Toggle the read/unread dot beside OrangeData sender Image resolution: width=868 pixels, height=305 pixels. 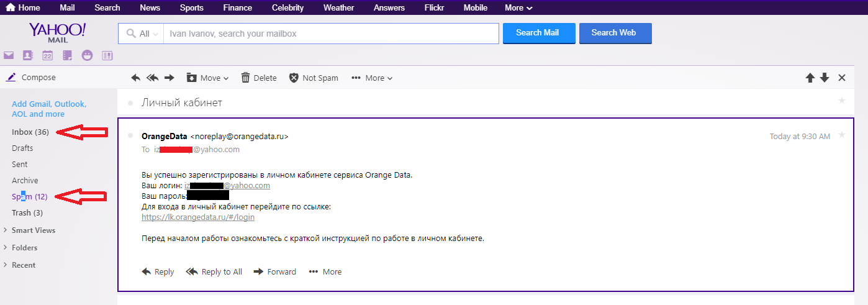[x=130, y=135]
